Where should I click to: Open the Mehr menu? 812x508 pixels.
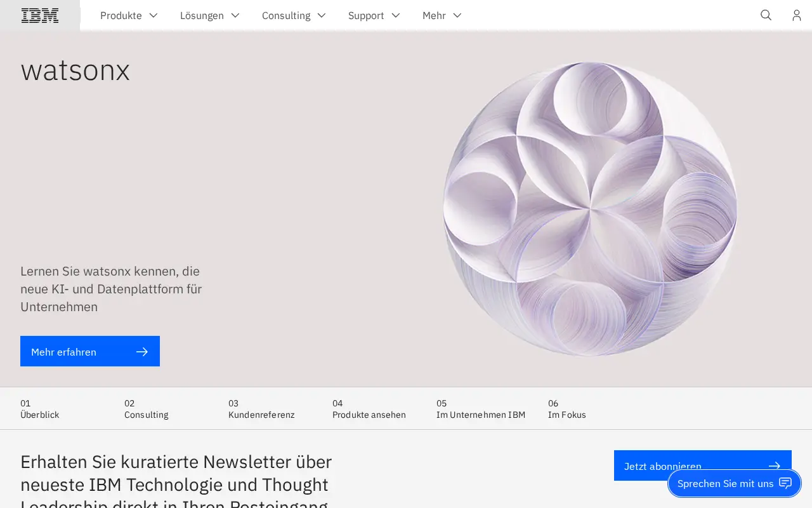(442, 15)
